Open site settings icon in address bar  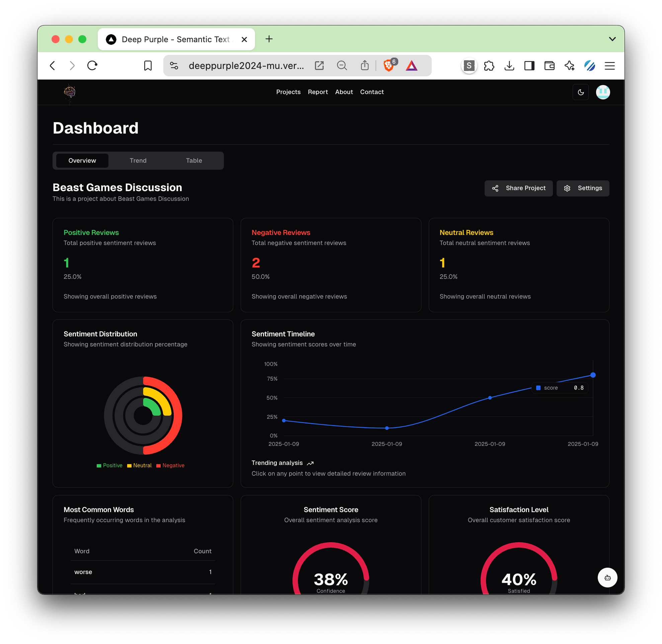tap(174, 66)
